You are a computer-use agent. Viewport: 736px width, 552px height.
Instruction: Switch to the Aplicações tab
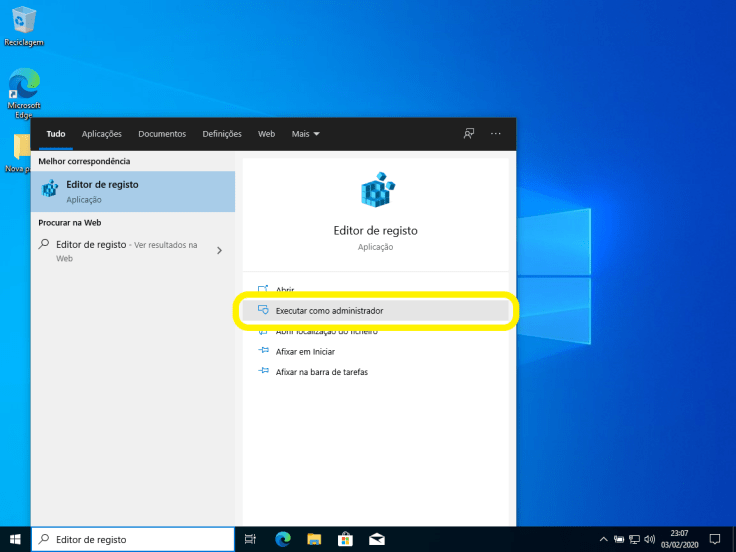tap(102, 134)
